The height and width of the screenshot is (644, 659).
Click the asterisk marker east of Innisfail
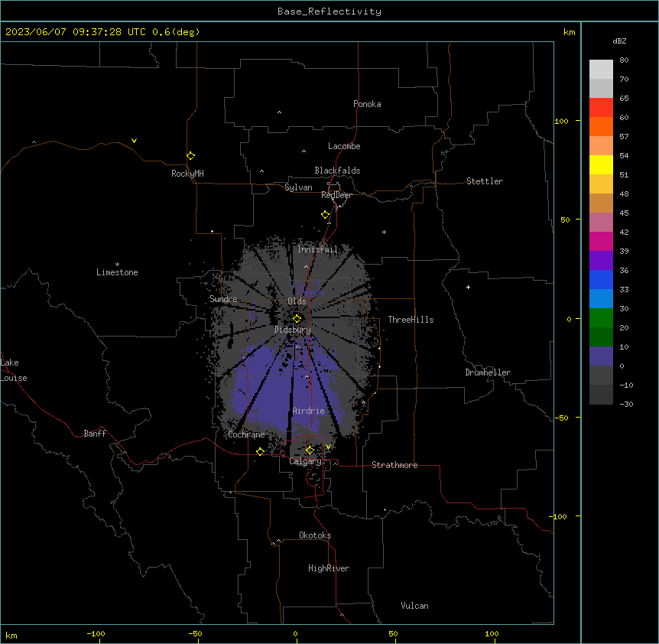click(x=384, y=232)
